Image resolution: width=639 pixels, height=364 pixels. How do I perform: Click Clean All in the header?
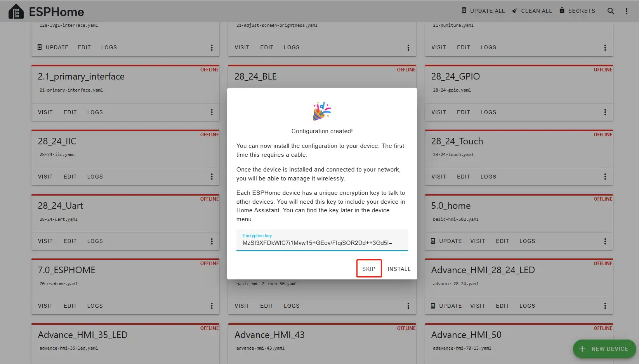532,11
